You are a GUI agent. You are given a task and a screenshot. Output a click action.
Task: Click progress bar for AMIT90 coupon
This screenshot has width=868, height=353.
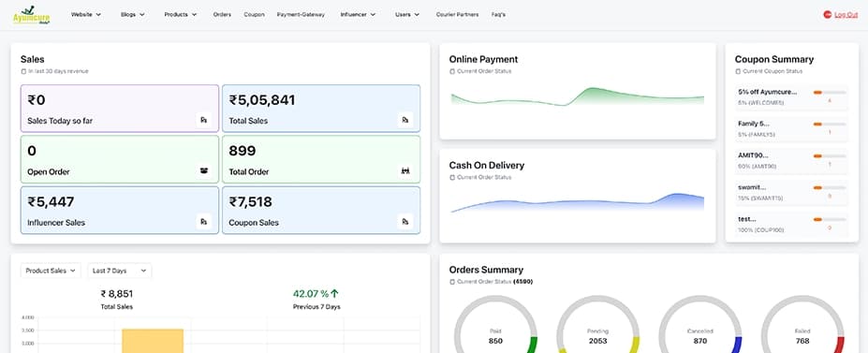830,156
